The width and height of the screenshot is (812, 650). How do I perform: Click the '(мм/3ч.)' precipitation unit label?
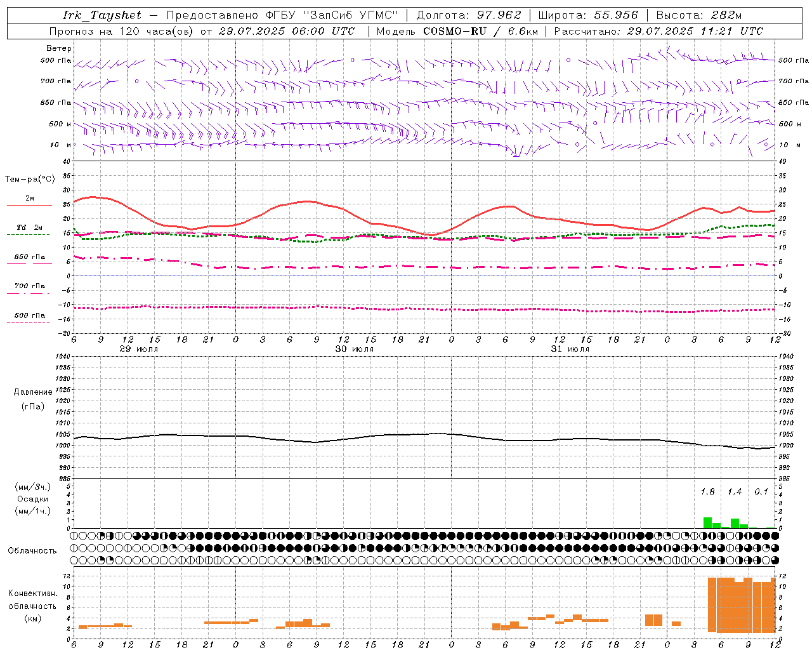point(33,487)
